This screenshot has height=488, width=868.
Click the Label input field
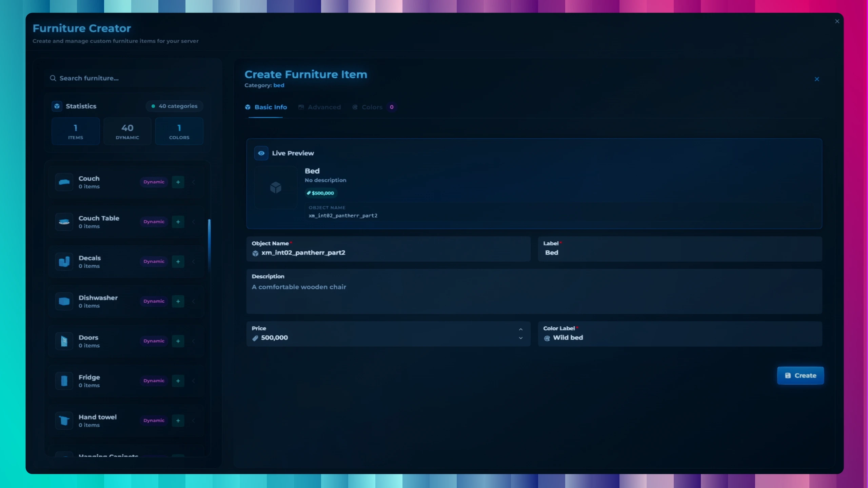680,249
